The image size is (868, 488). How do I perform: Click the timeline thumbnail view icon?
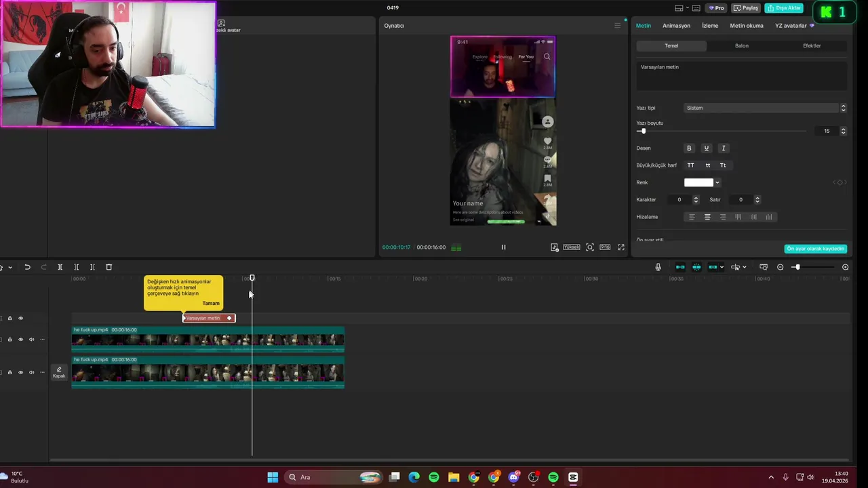764,267
